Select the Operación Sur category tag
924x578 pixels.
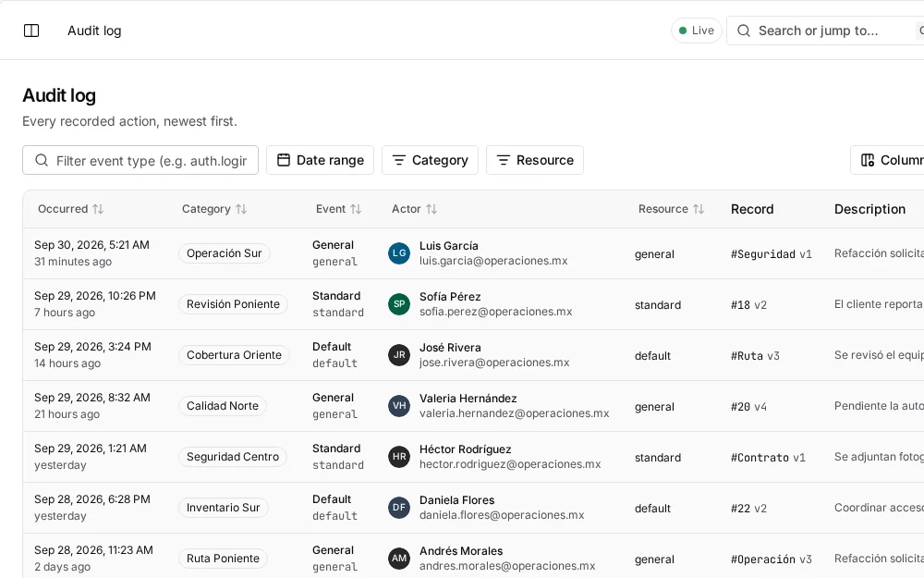[224, 253]
